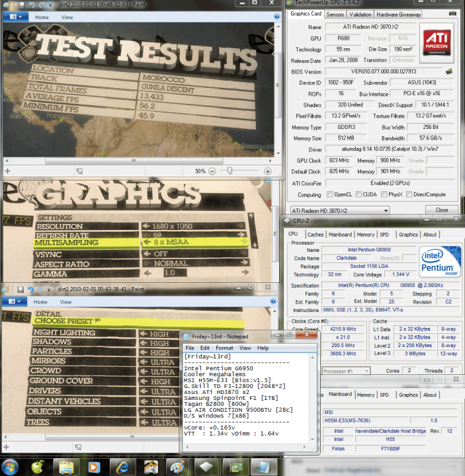465x476 pixels.
Task: Open Paint application menu button in top window
Action: click(x=15, y=17)
